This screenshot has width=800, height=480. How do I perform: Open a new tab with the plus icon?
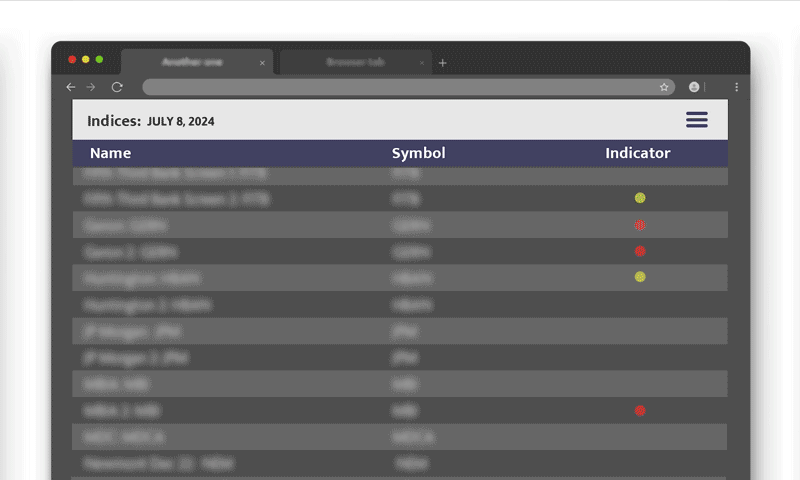pyautogui.click(x=443, y=63)
